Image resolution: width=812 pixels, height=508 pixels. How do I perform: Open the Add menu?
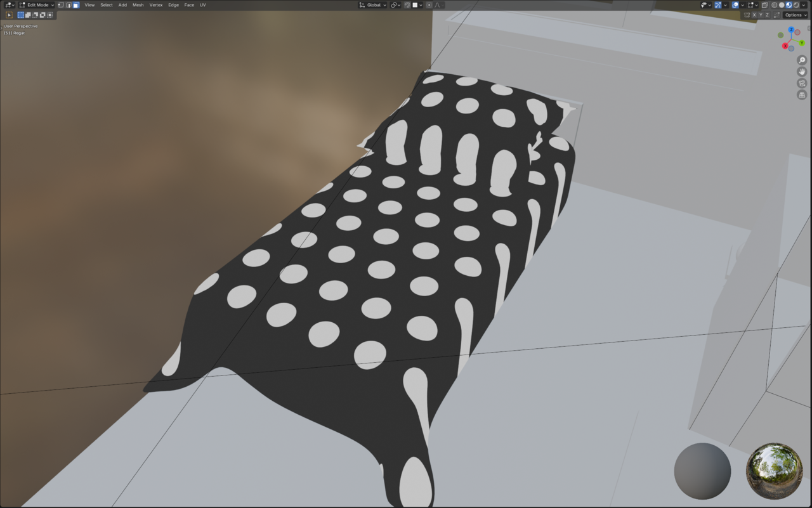point(122,5)
